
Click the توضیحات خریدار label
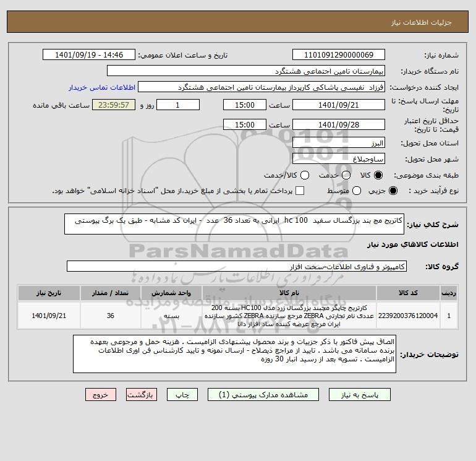(429, 355)
